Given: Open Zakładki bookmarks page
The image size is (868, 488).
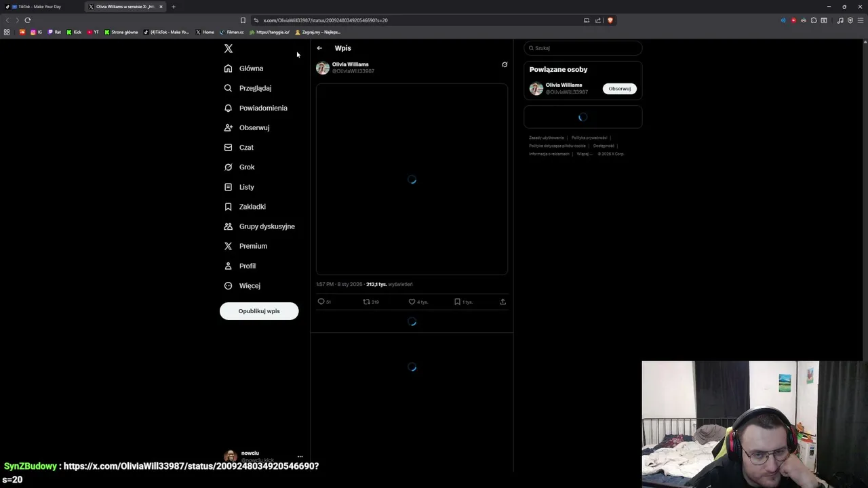Looking at the screenshot, I should 245,207.
